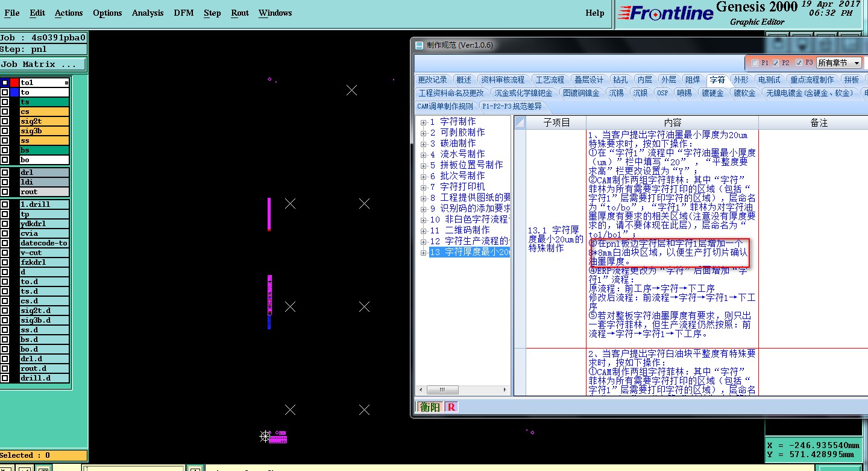Toggle the P1 checkbox
Image resolution: width=868 pixels, height=471 pixels.
click(755, 63)
